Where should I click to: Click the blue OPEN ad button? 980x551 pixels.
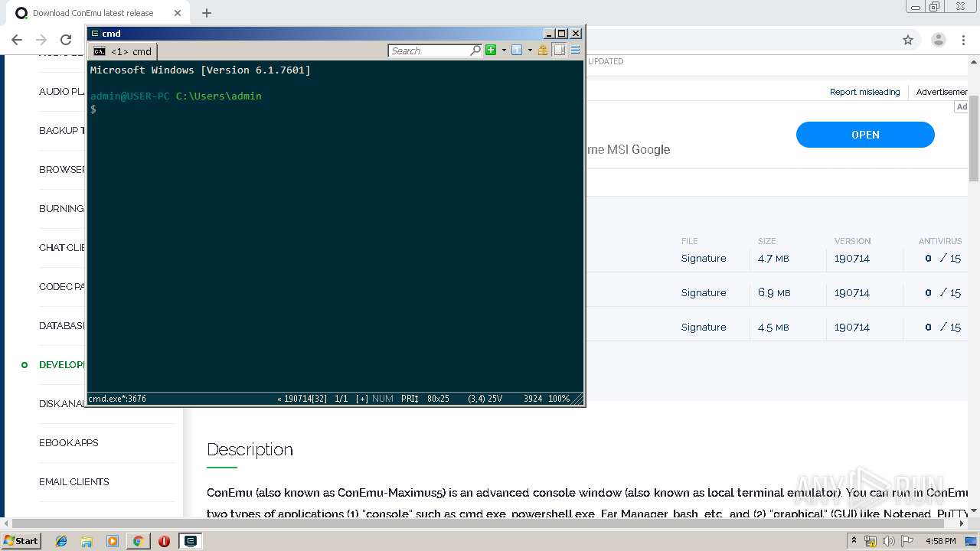[865, 135]
